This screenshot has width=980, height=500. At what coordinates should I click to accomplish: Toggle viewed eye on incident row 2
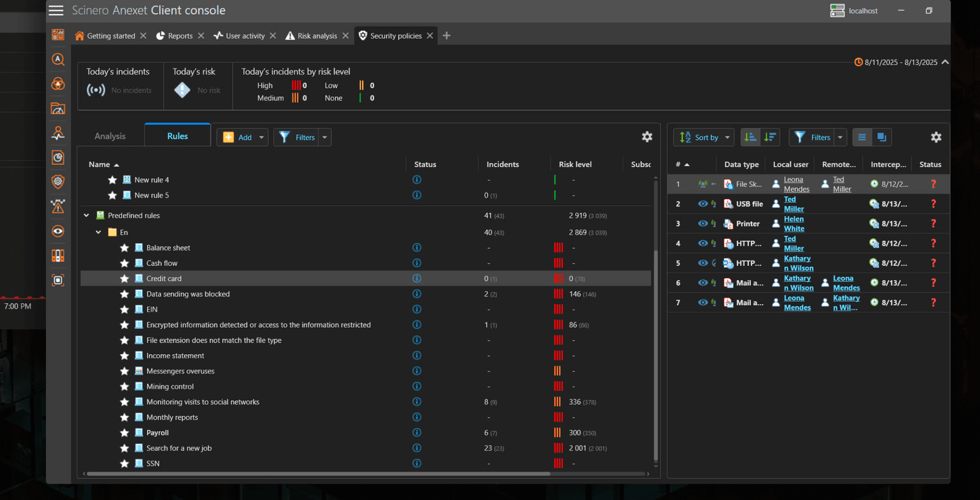(703, 203)
